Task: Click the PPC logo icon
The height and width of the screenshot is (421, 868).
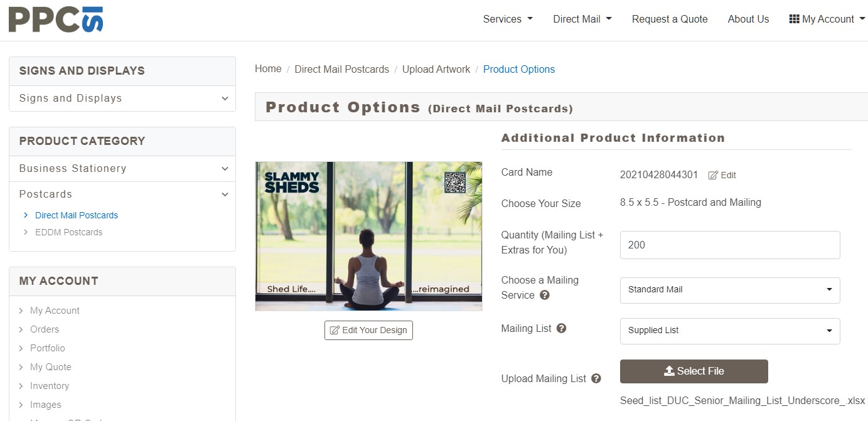Action: coord(55,19)
